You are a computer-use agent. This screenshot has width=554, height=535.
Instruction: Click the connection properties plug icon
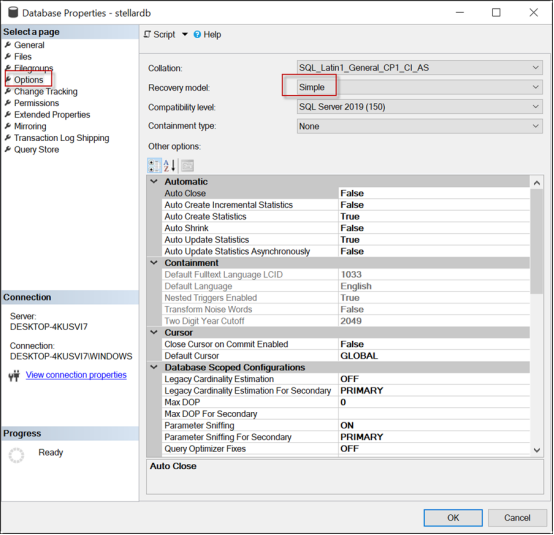click(14, 376)
